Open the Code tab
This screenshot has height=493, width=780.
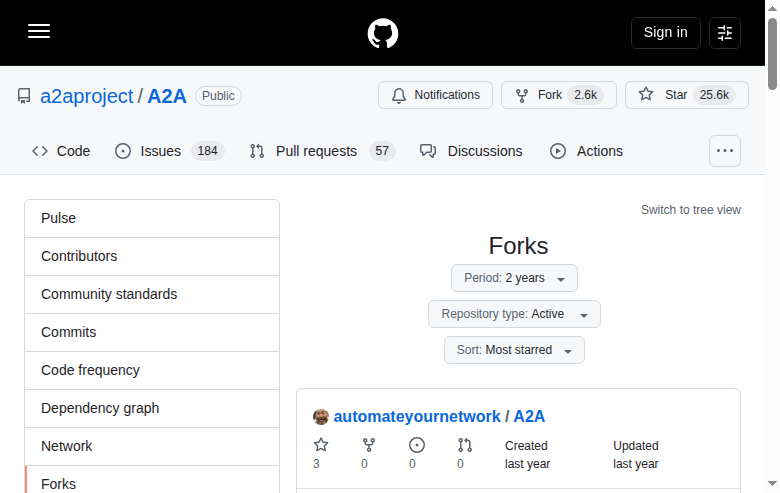(61, 151)
